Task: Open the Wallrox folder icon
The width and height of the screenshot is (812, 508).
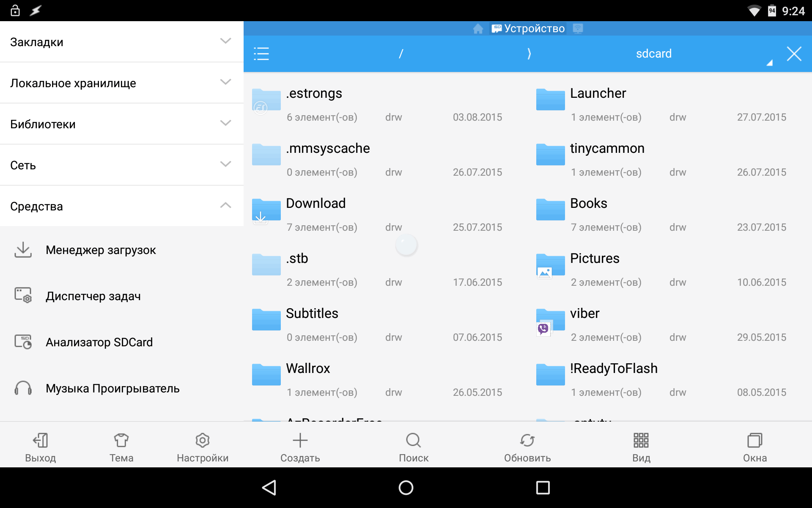Action: pos(266,375)
